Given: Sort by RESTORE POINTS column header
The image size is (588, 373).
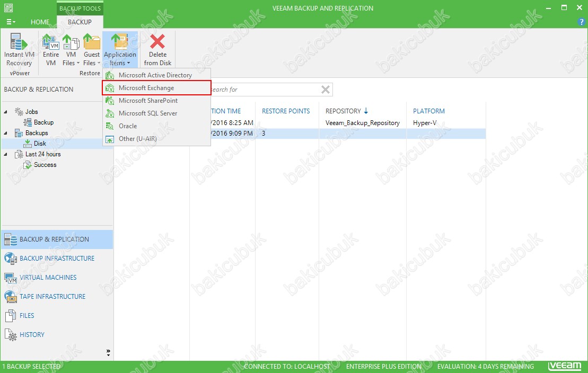Looking at the screenshot, I should (286, 111).
